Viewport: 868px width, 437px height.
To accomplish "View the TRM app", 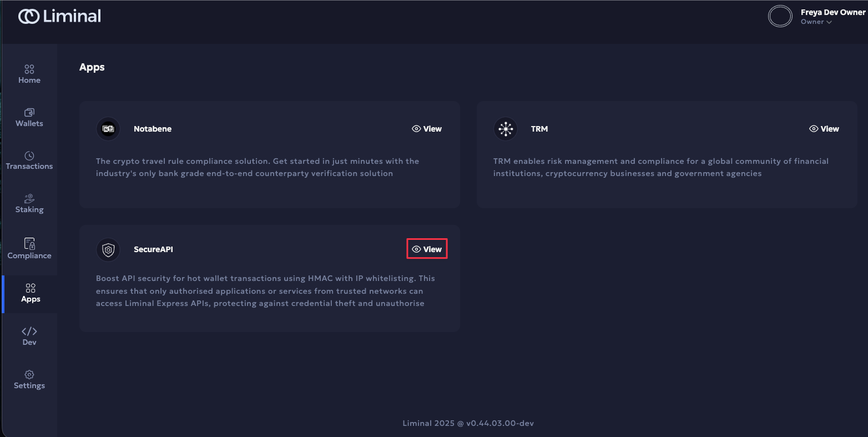I will tap(824, 129).
